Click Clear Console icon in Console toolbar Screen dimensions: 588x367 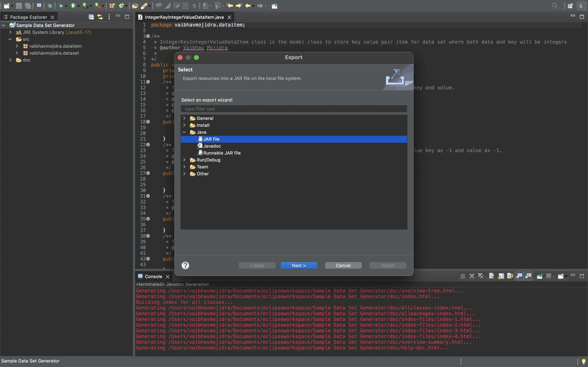point(492,276)
